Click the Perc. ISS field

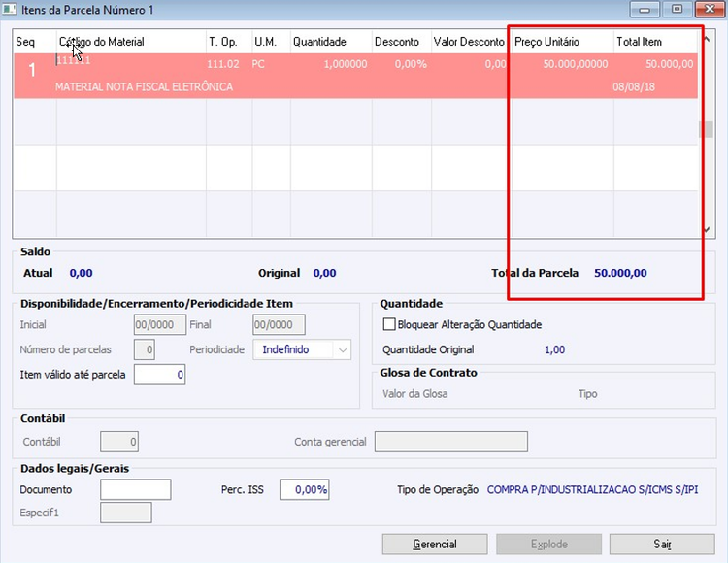pos(305,489)
